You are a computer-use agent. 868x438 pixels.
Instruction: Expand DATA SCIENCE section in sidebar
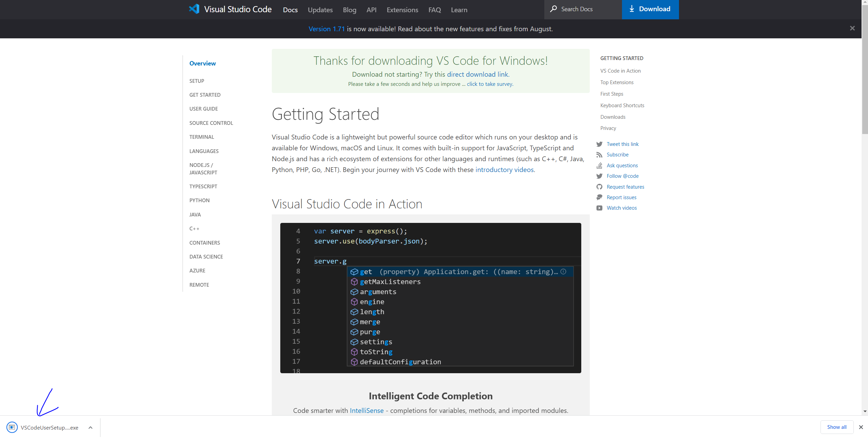206,256
